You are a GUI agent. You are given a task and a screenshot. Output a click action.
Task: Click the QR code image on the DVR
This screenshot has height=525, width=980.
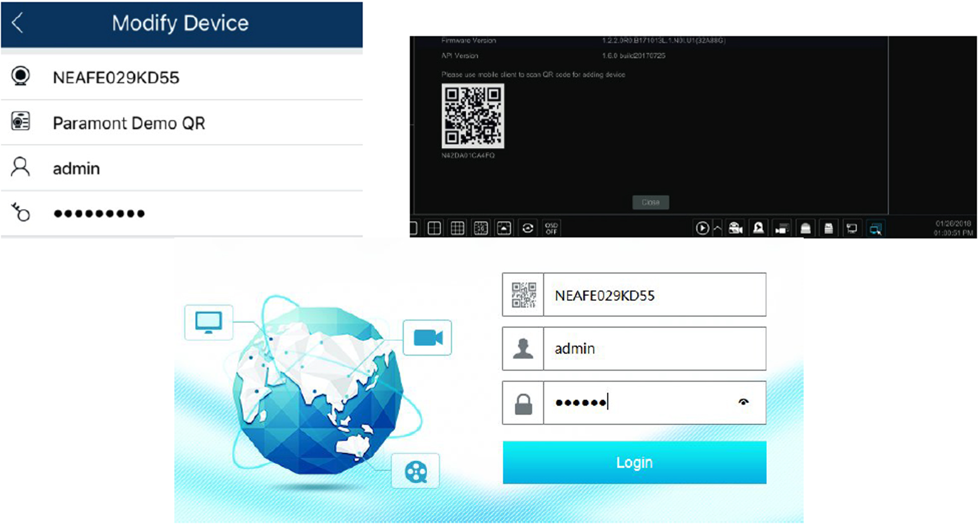[x=472, y=116]
